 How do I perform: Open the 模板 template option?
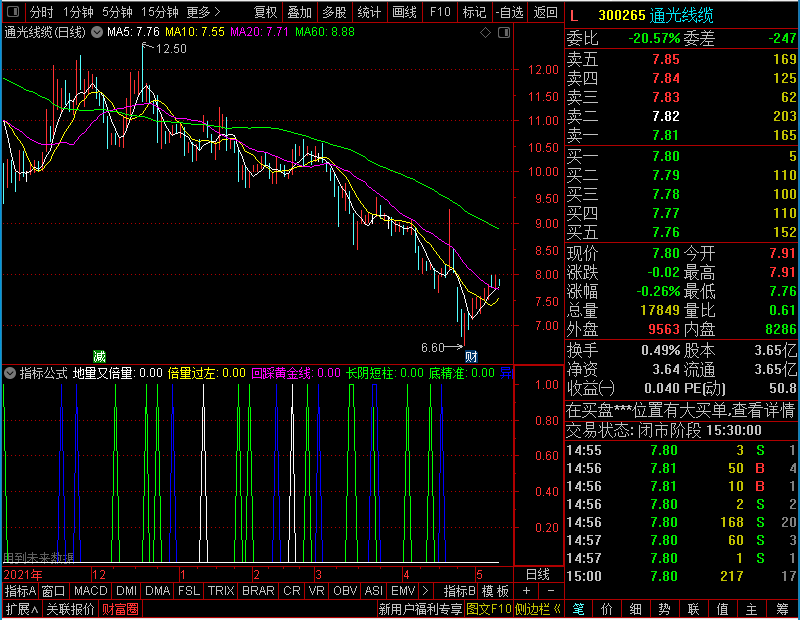click(x=495, y=591)
